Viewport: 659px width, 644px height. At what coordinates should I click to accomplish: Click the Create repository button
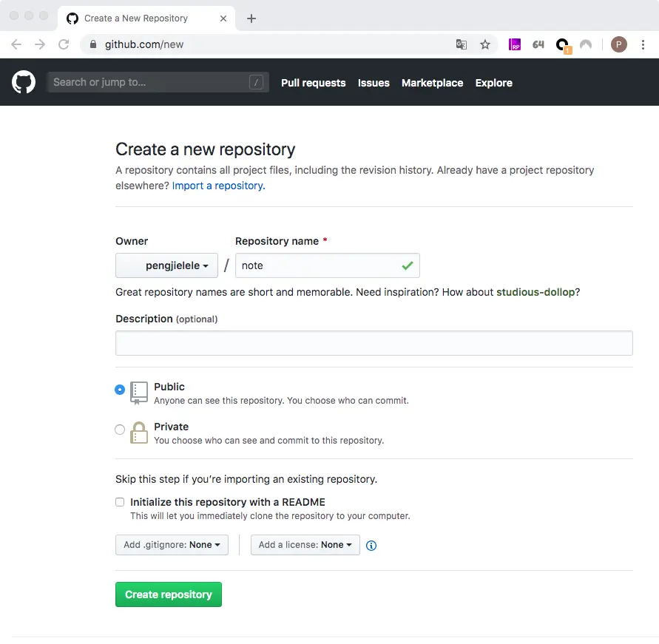(169, 594)
